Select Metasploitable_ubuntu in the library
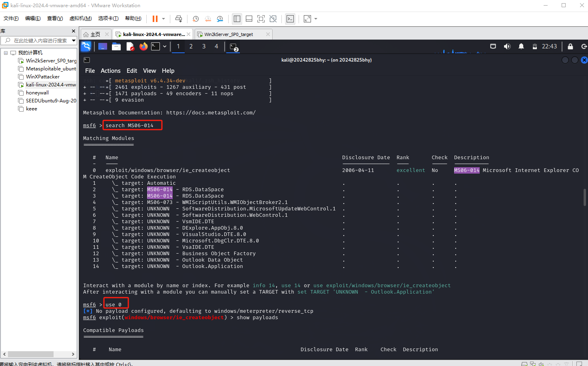Screen dimensions: 588x366 point(47,69)
